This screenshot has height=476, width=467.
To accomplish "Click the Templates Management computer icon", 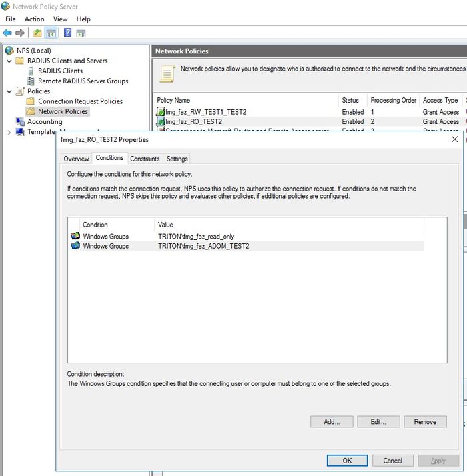I will click(20, 131).
